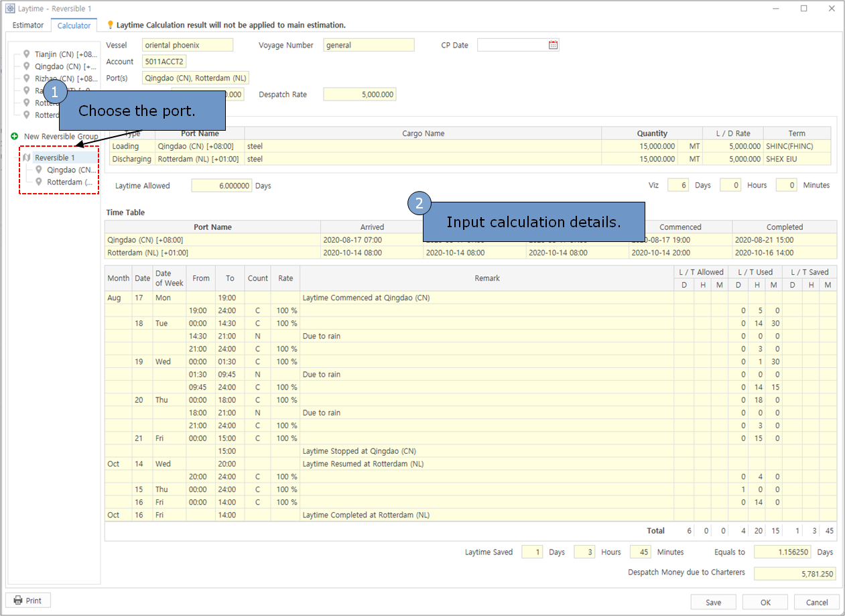Select the Qingdao (CN) port above Rizhao
Image resolution: width=845 pixels, height=616 pixels.
coord(66,66)
